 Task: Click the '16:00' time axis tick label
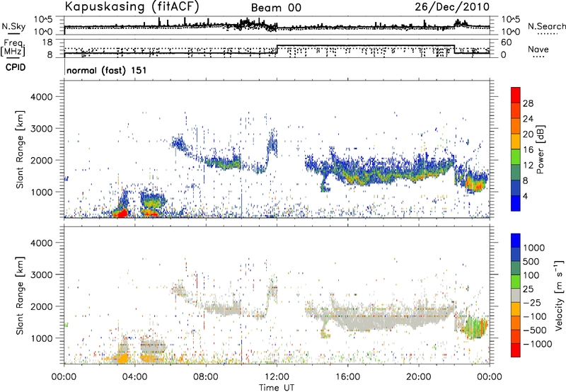click(x=347, y=377)
